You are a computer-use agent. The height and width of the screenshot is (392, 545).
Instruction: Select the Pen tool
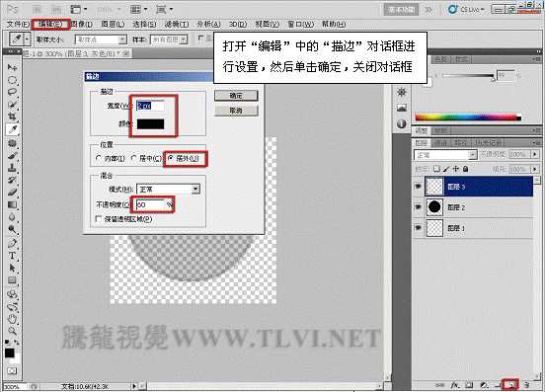click(12, 243)
